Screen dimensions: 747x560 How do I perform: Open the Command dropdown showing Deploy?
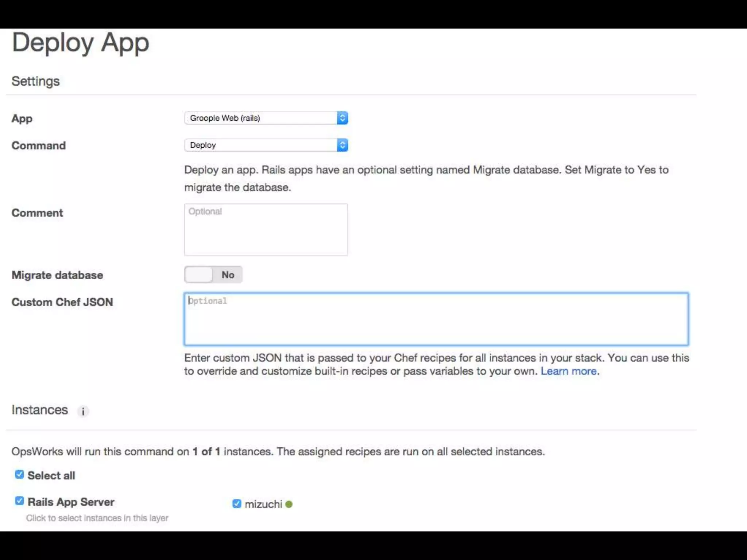coord(261,145)
